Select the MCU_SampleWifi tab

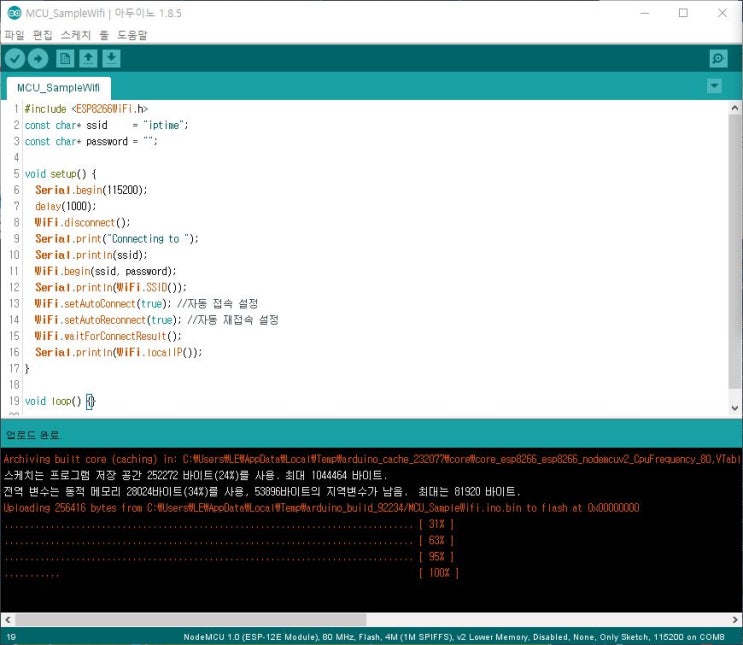[58, 88]
